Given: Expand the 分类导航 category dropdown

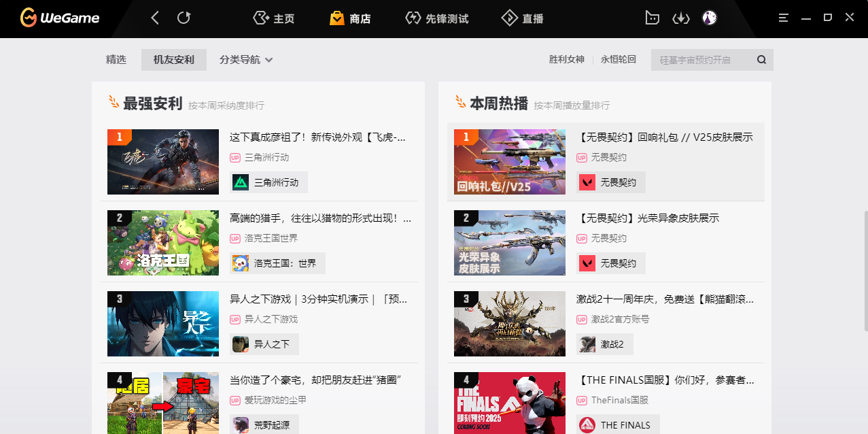Looking at the screenshot, I should pos(246,60).
